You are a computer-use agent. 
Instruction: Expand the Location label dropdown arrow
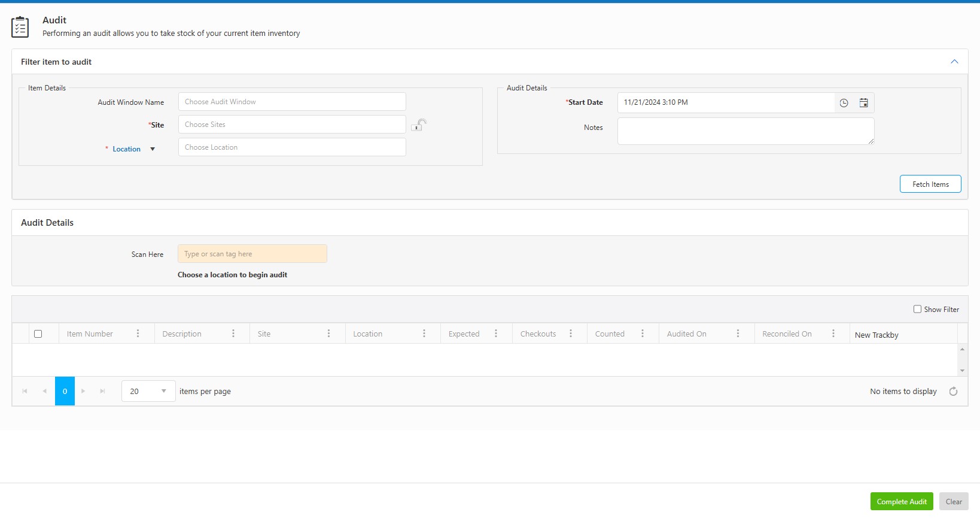coord(153,149)
